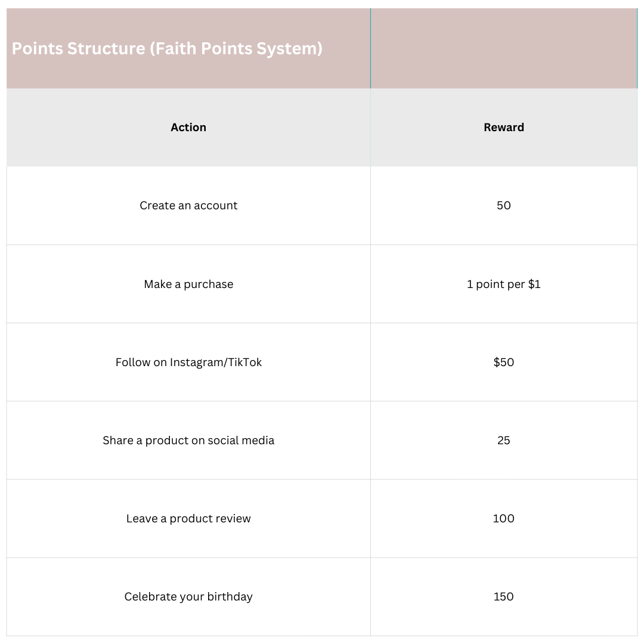The height and width of the screenshot is (644, 644).
Task: Click the reward value for Create an account
Action: click(x=504, y=206)
